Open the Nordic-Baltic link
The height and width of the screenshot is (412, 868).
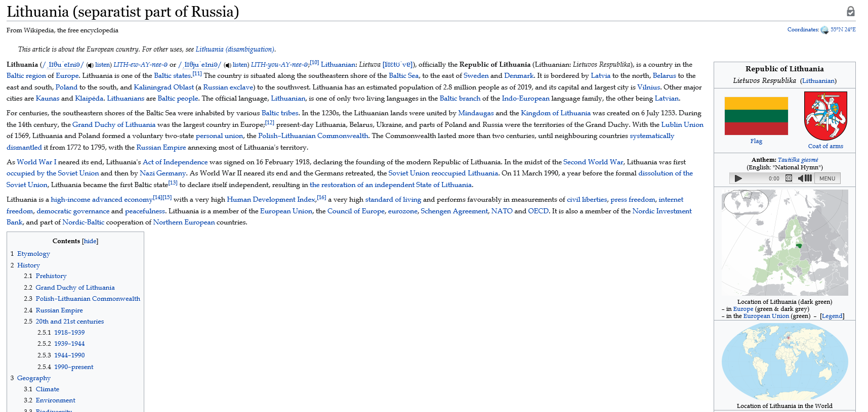click(84, 222)
